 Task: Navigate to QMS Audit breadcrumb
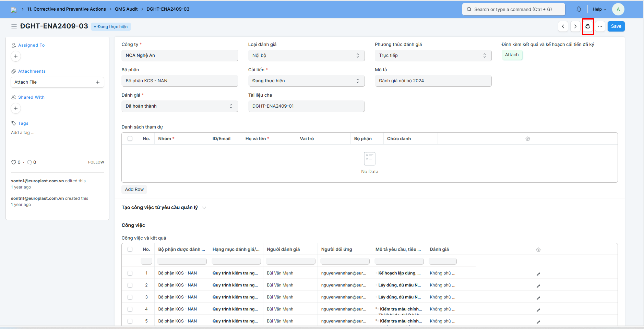(126, 9)
